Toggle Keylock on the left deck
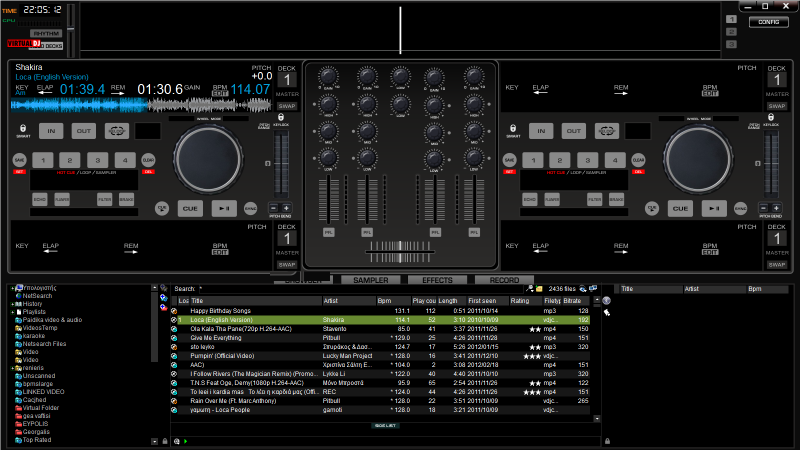The height and width of the screenshot is (450, 800). pyautogui.click(x=281, y=117)
